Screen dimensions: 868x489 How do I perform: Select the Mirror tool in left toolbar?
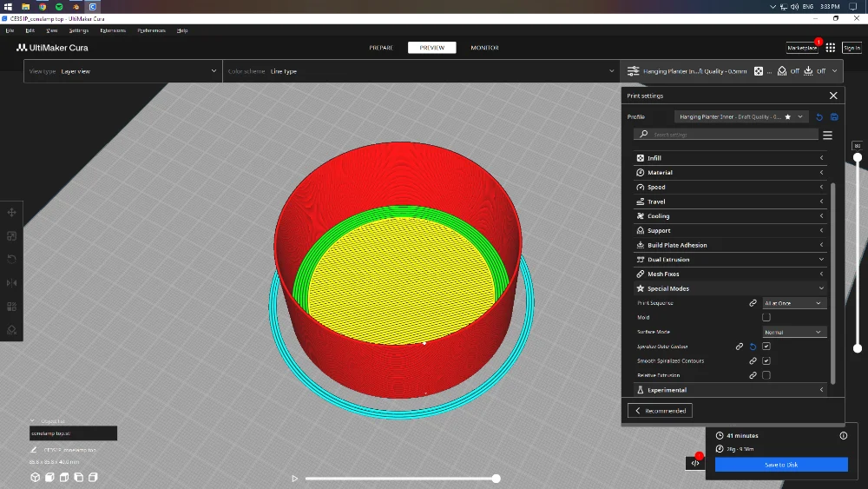pos(11,282)
